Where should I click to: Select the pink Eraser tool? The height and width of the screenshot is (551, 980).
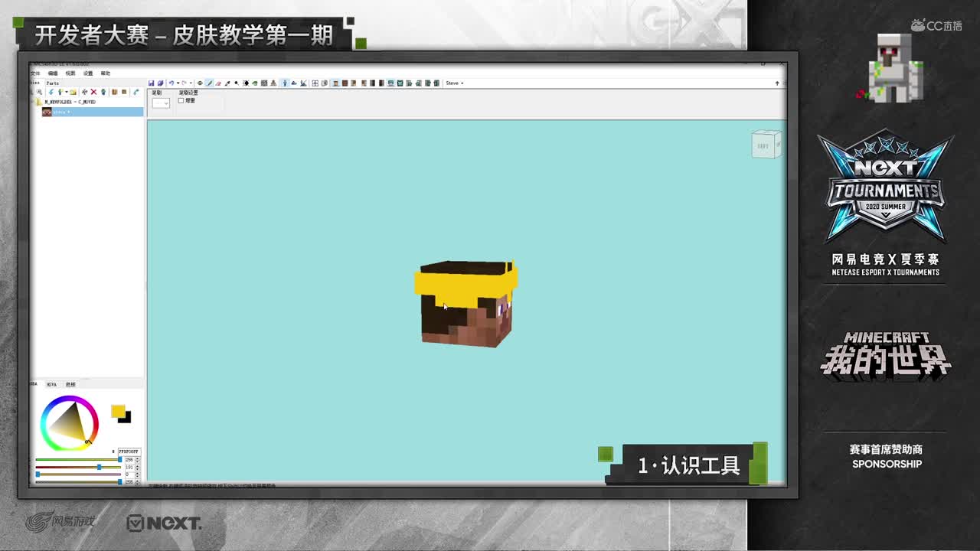coord(218,83)
